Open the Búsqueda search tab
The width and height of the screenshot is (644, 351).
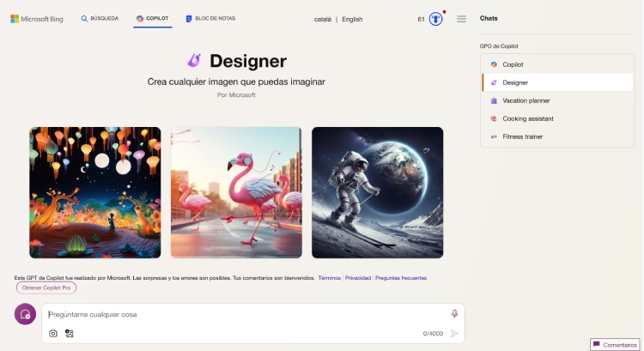point(100,19)
